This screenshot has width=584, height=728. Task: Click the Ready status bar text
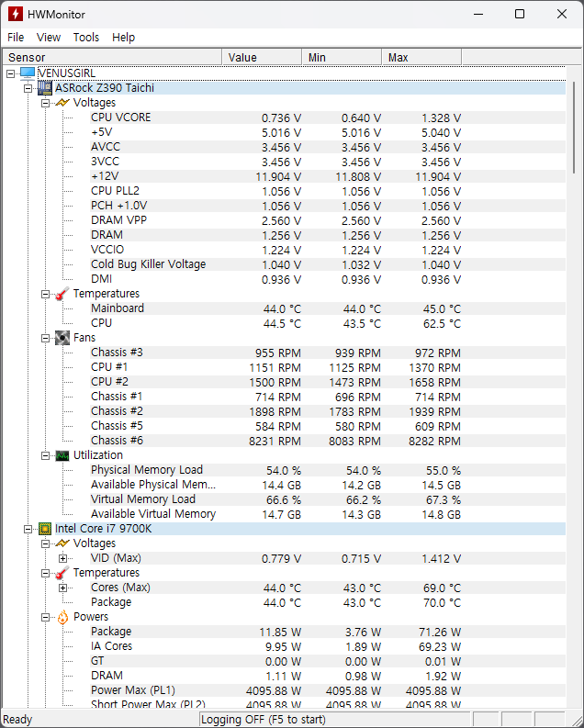pos(17,720)
